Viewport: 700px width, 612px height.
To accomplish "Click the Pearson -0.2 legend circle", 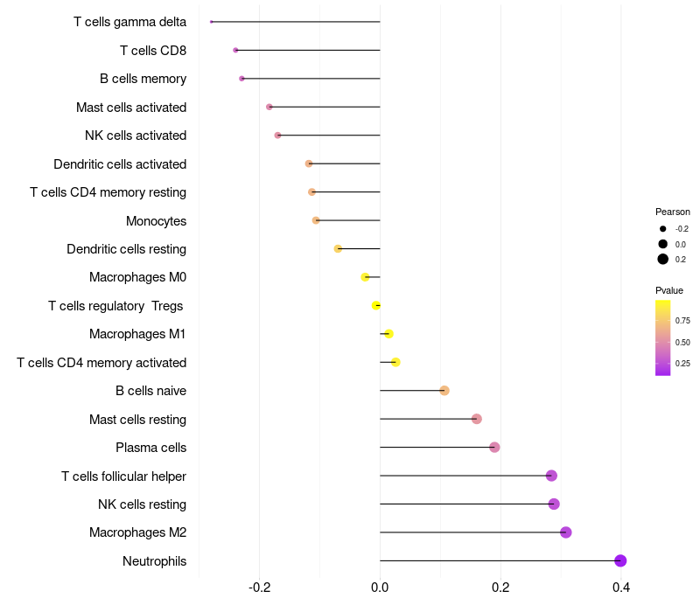I will point(663,228).
